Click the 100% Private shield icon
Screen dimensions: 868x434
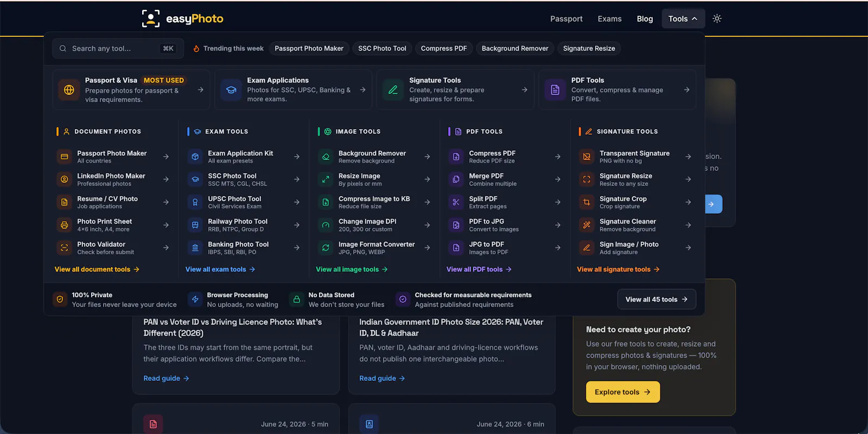(x=60, y=299)
